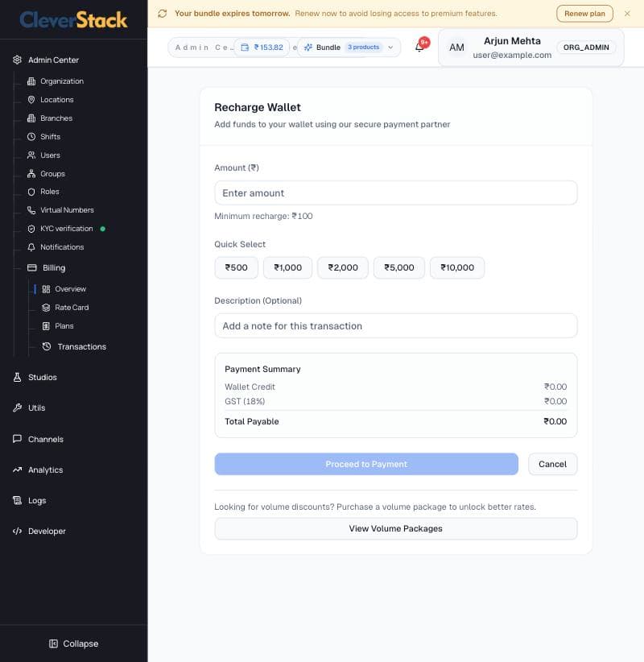Click the Overview grid icon
The height and width of the screenshot is (662, 644).
tap(46, 289)
